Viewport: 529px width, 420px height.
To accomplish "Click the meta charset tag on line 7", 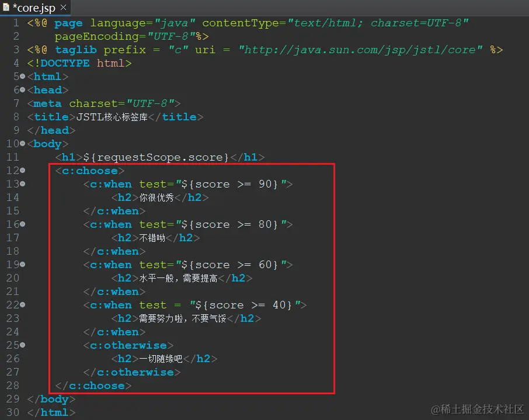I will pos(104,103).
